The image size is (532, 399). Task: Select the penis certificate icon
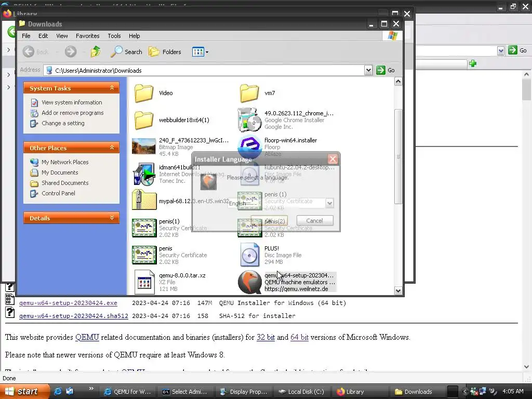[x=144, y=255]
